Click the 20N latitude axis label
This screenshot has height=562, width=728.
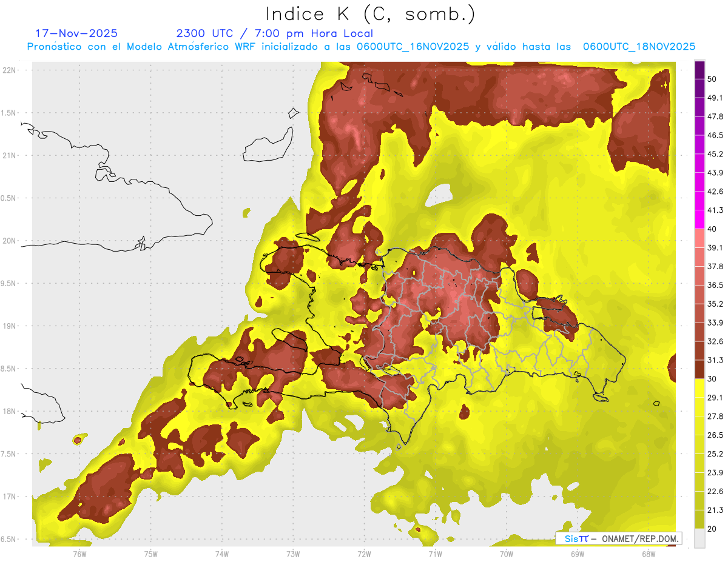(10, 241)
